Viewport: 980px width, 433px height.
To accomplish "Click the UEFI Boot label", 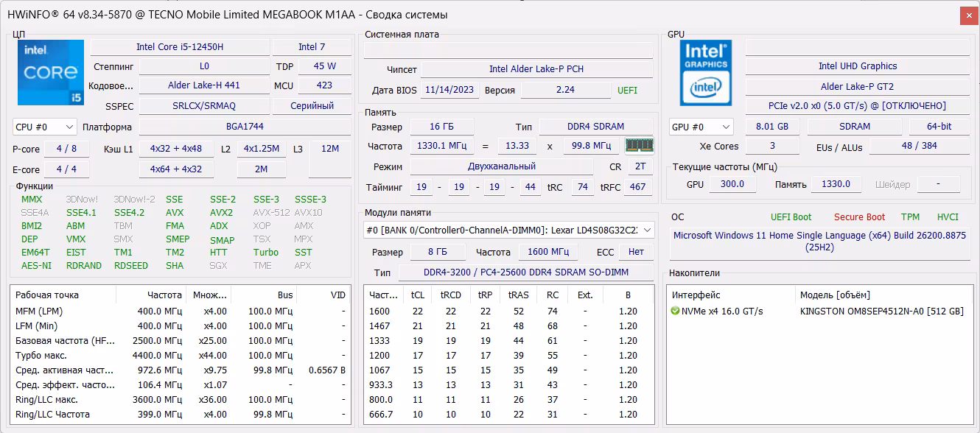I will [x=791, y=217].
